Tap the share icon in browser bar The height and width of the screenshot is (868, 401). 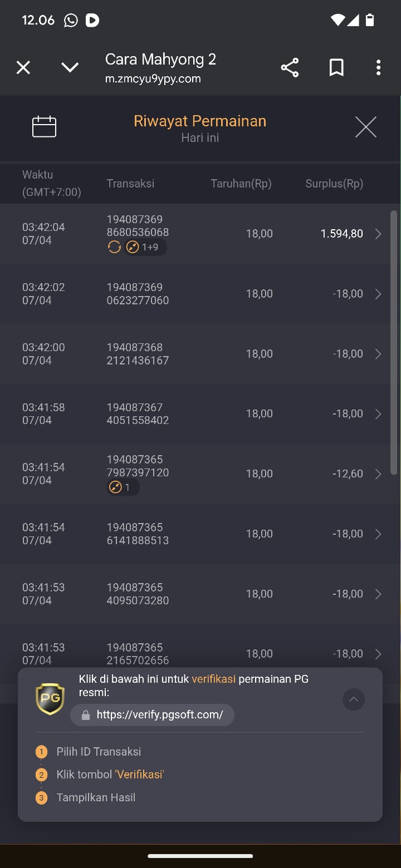point(290,68)
